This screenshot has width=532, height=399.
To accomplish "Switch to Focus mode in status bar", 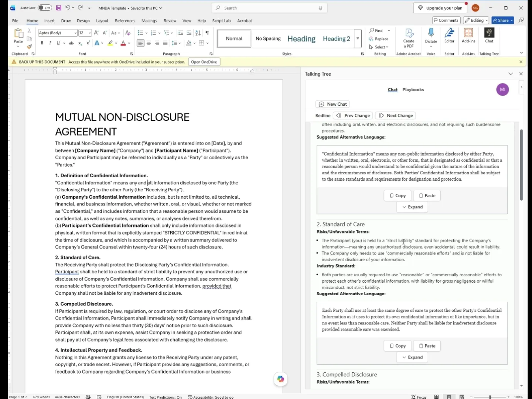I will [419, 397].
